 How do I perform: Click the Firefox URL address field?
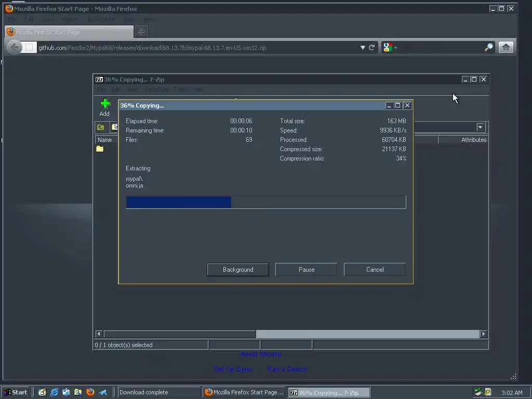click(x=197, y=47)
